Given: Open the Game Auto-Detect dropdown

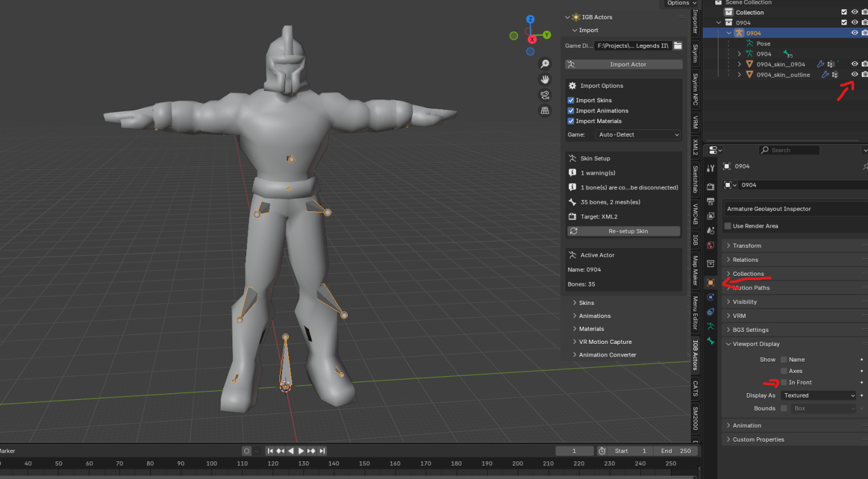Looking at the screenshot, I should pyautogui.click(x=638, y=134).
